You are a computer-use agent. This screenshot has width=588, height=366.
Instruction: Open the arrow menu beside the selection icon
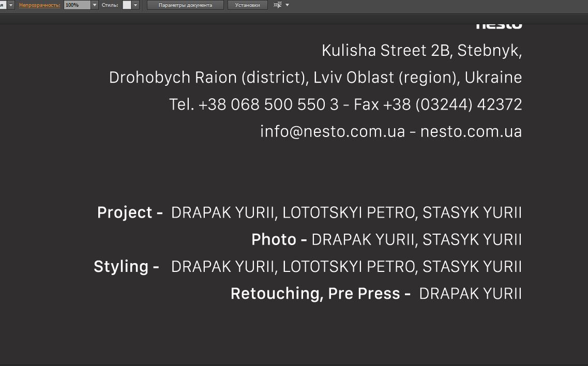tap(288, 5)
